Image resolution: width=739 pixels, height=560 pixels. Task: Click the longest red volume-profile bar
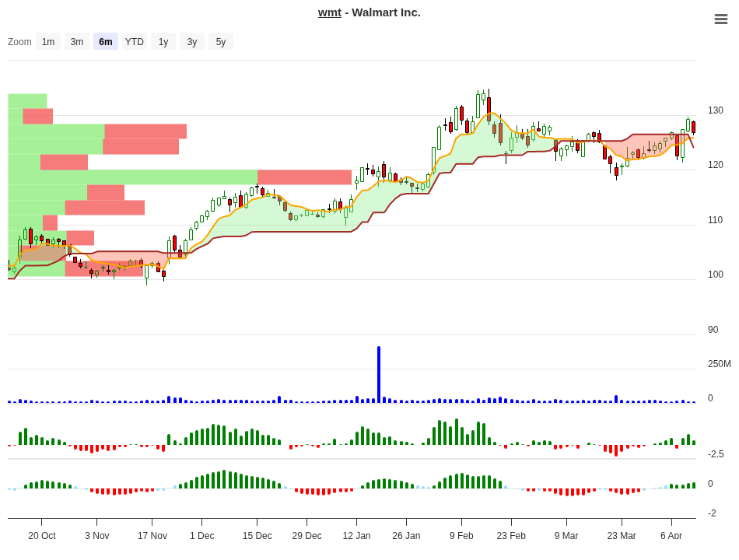coord(304,177)
